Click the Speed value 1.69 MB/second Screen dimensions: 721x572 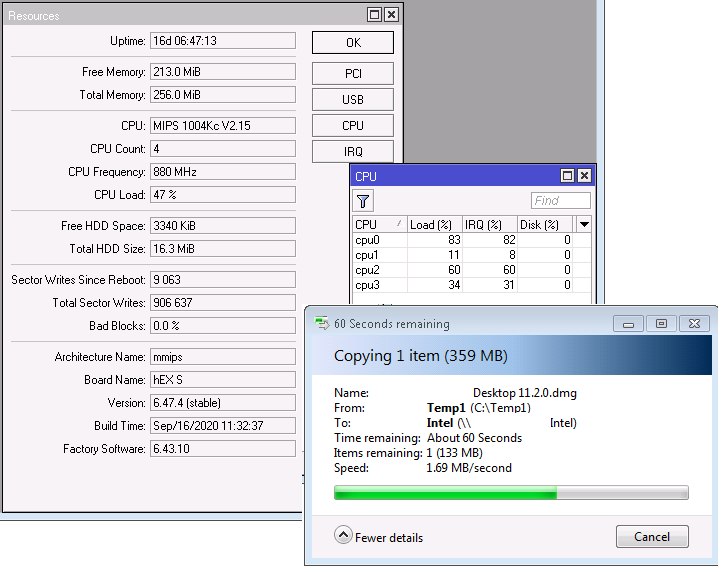coord(469,468)
